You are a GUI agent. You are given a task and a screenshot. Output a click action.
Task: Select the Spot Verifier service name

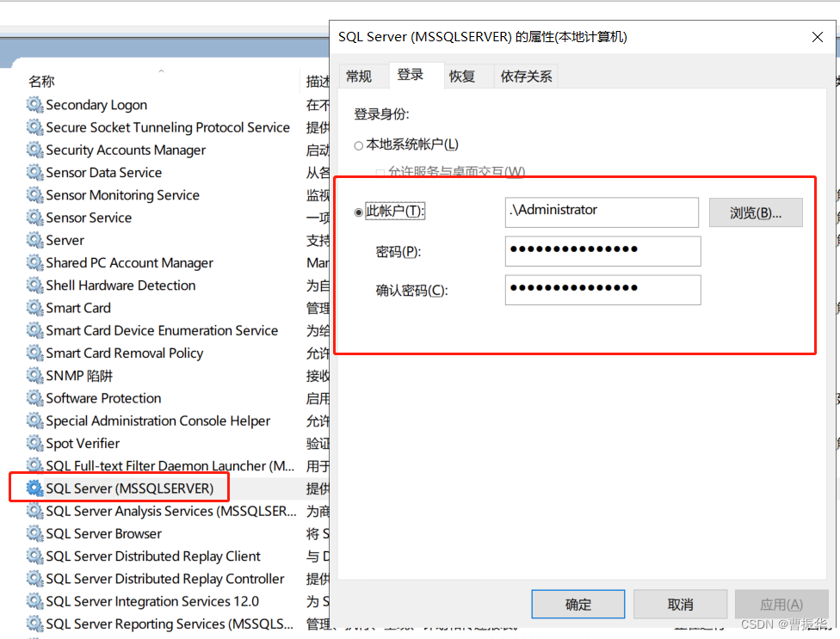[83, 444]
